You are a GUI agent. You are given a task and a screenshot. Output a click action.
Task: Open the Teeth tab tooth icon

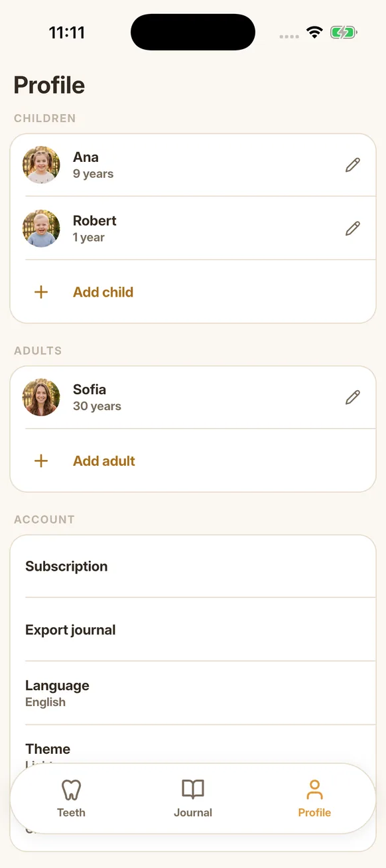[71, 790]
